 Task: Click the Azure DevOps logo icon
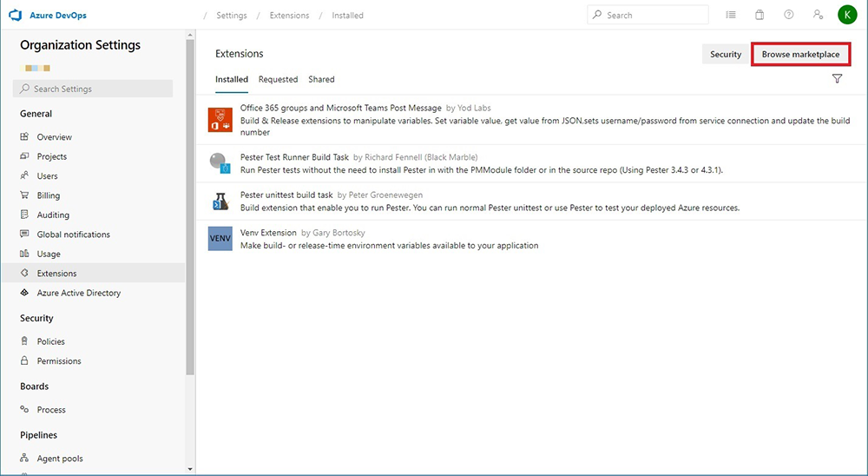click(16, 15)
